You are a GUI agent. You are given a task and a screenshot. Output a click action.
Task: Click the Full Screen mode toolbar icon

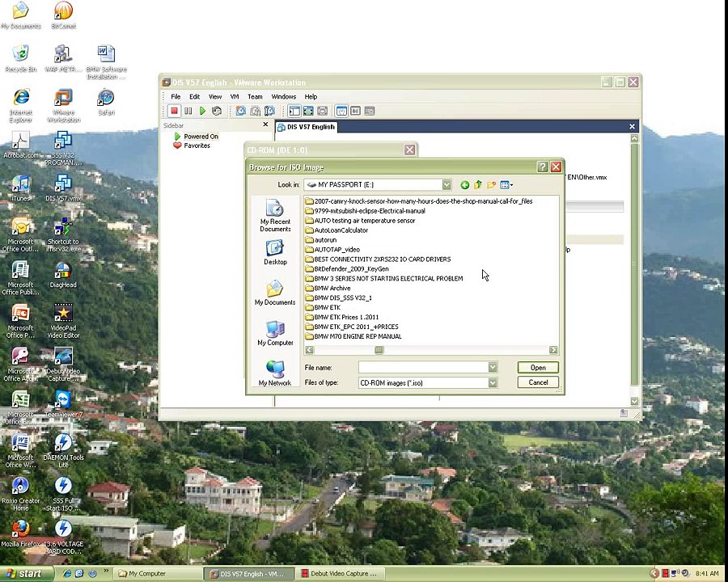(x=308, y=111)
